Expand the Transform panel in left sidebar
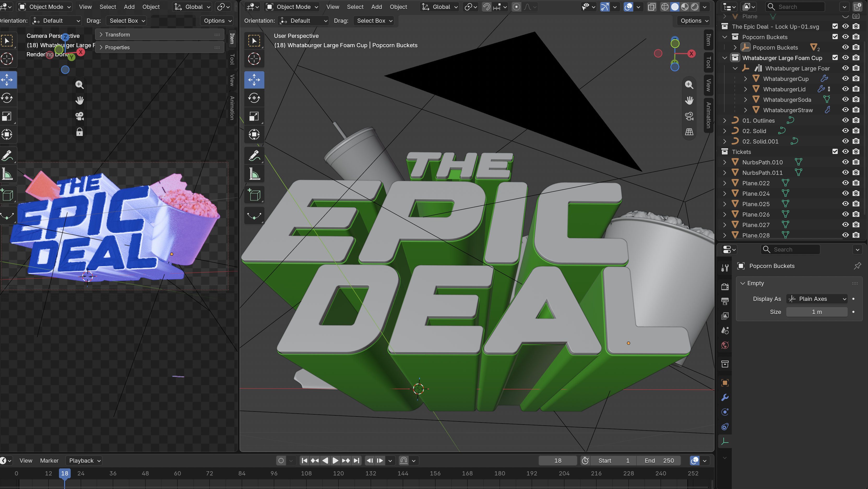Screen dimensions: 868x489 (x=160, y=35)
